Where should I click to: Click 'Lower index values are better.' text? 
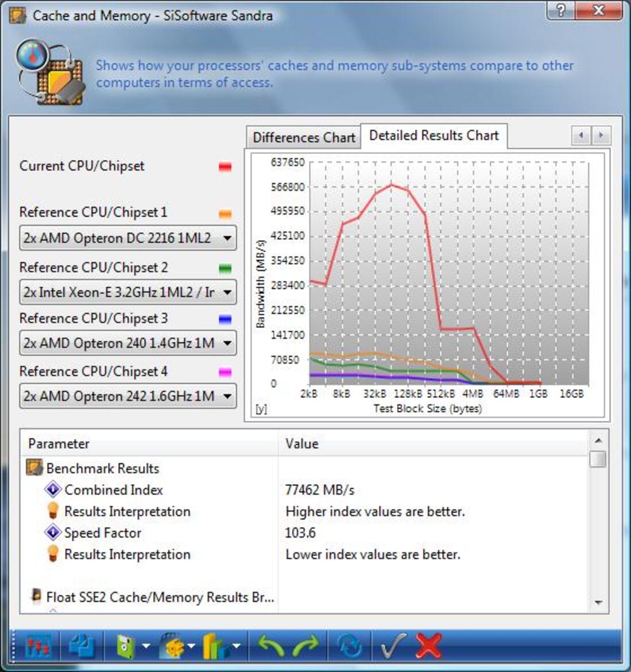click(373, 554)
